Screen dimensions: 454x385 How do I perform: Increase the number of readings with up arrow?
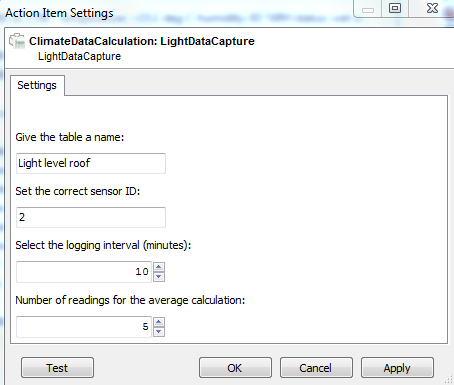click(x=159, y=322)
